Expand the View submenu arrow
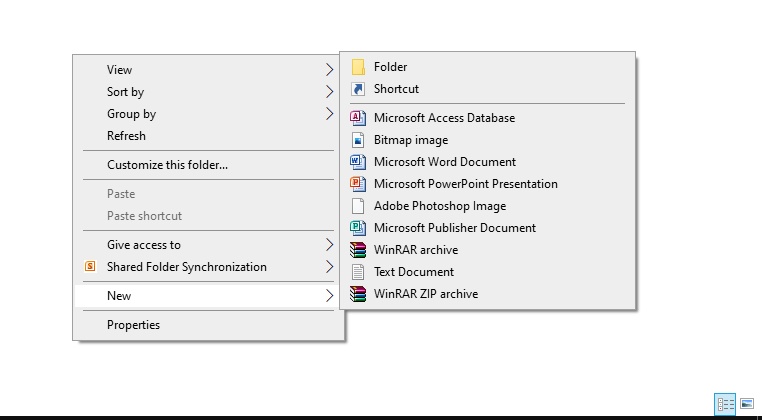Image resolution: width=762 pixels, height=420 pixels. click(x=329, y=70)
